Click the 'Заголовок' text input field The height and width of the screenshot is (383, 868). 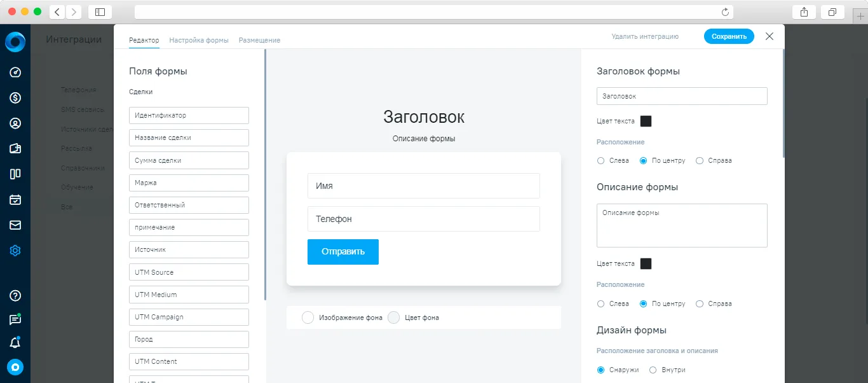(682, 96)
